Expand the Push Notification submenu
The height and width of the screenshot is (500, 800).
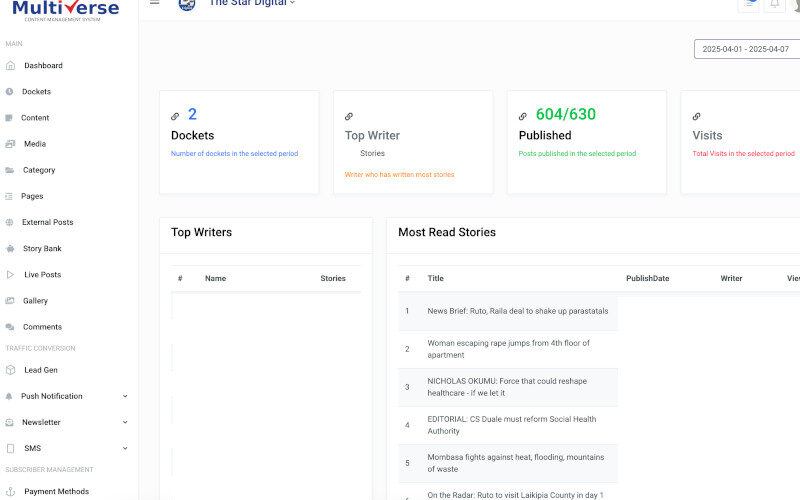(125, 396)
